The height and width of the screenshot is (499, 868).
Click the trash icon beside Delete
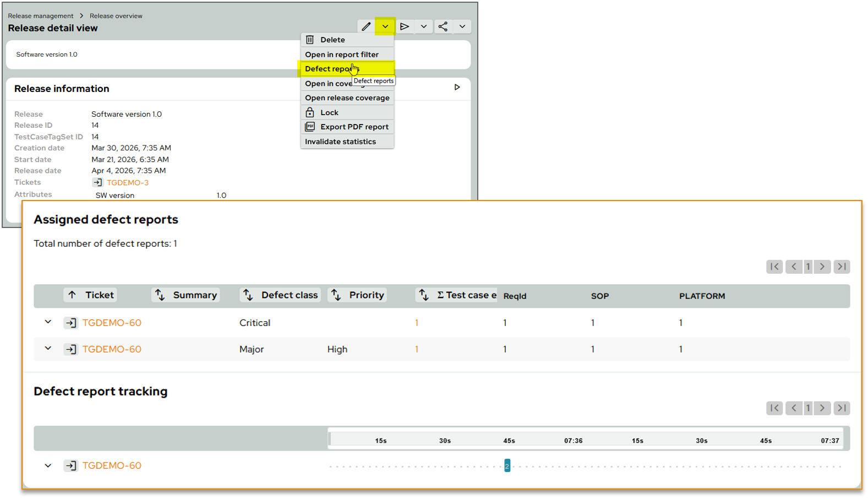point(310,40)
